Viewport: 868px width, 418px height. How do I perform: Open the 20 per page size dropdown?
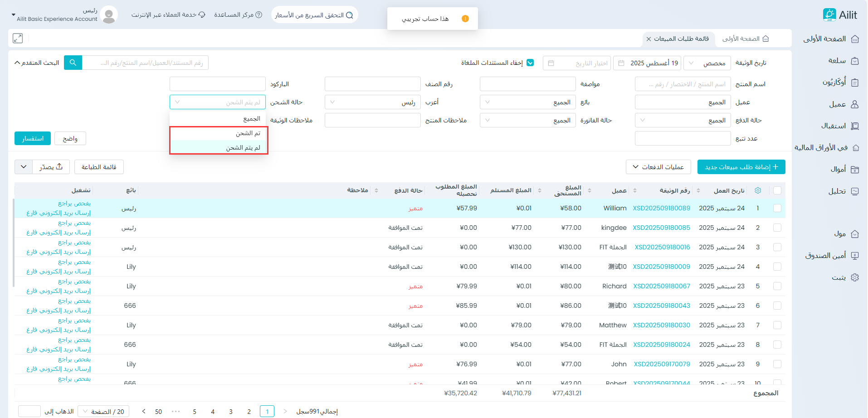[103, 412]
